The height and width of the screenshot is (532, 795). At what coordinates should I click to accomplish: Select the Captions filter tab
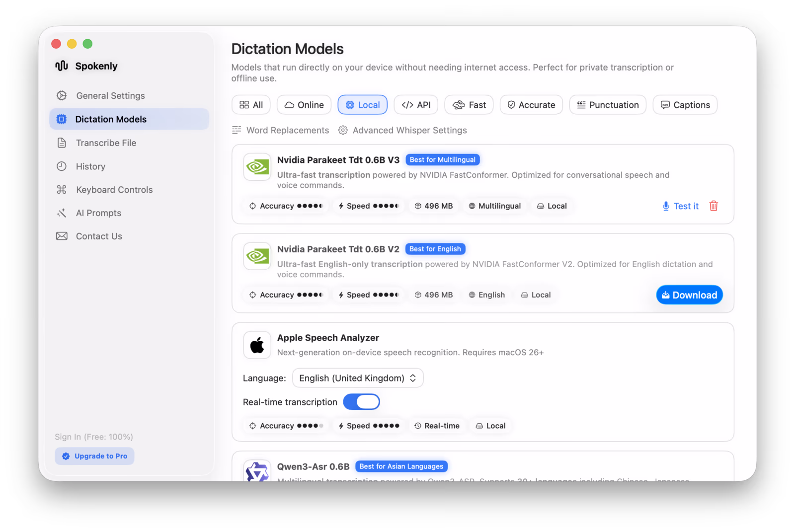685,105
